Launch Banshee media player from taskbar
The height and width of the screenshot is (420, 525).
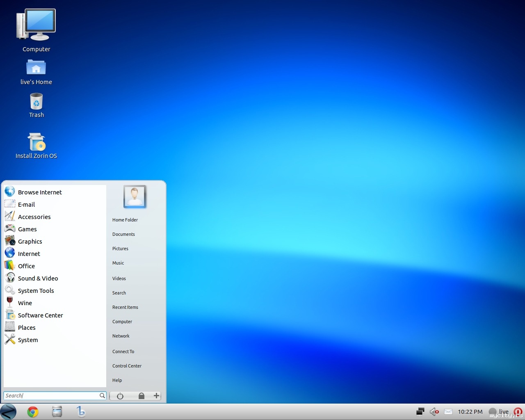click(81, 411)
